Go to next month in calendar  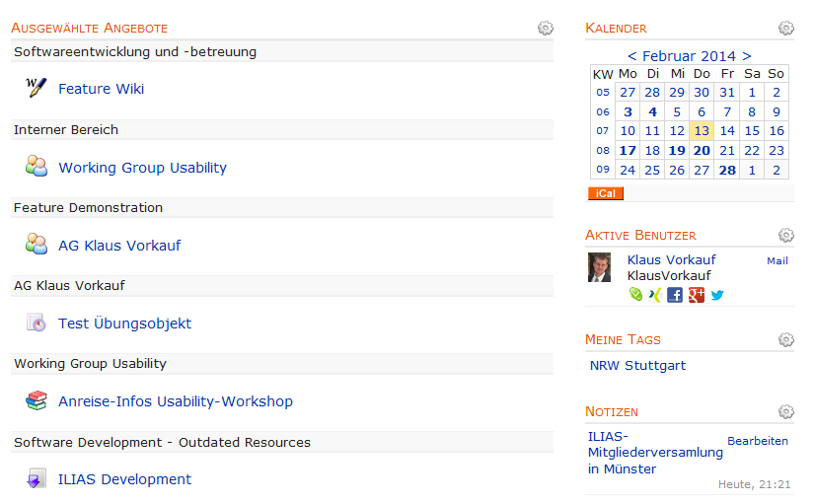(747, 56)
